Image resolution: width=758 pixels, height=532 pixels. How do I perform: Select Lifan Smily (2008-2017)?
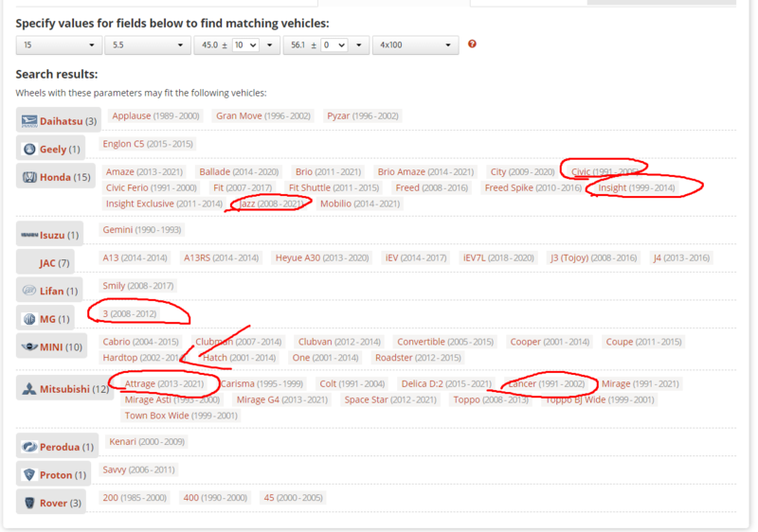click(x=137, y=286)
